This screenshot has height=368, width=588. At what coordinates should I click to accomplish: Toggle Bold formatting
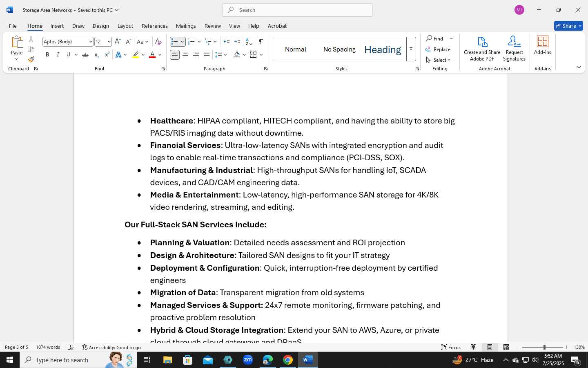click(47, 55)
